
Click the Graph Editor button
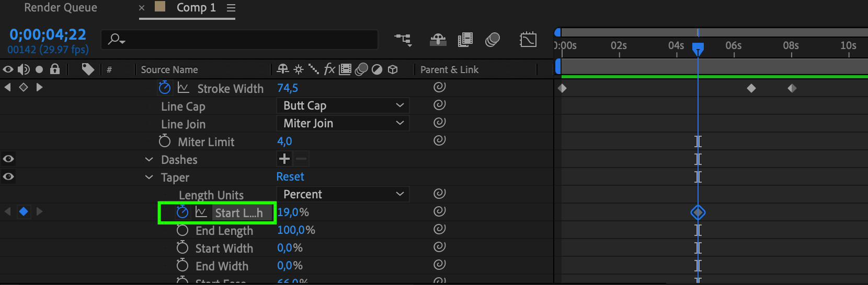(528, 40)
